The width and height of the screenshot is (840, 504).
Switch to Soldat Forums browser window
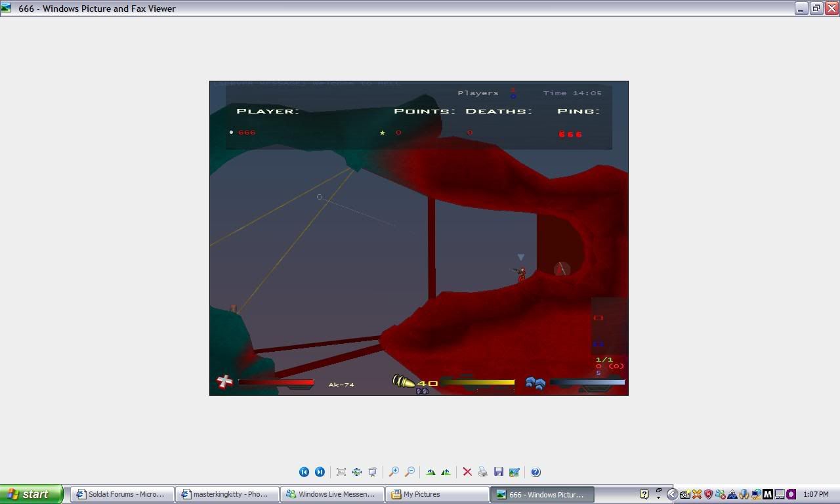(x=123, y=494)
